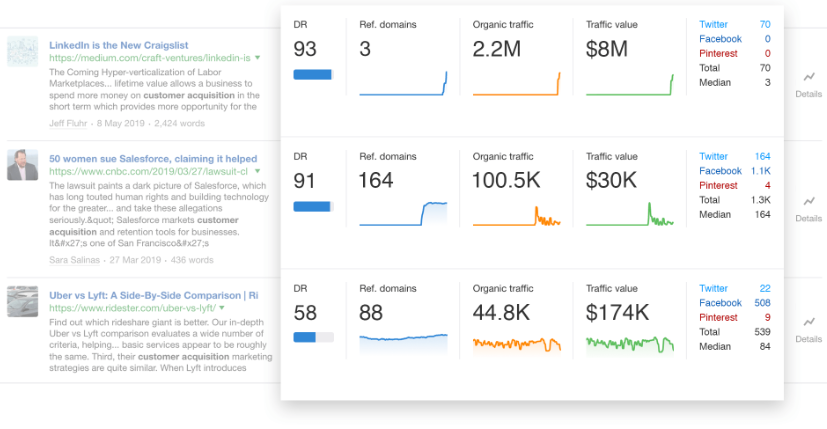This screenshot has height=429, width=827.
Task: Open Details chart icon for Salesforce article
Action: click(809, 201)
